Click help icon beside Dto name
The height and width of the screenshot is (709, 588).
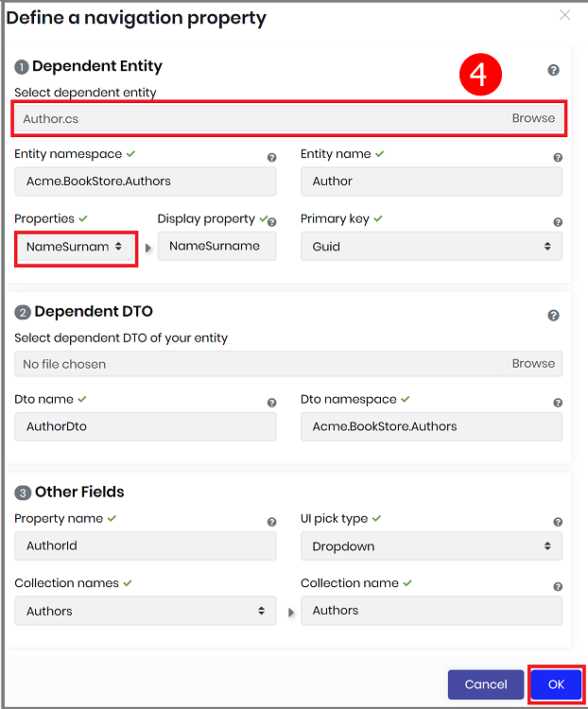[x=271, y=403]
